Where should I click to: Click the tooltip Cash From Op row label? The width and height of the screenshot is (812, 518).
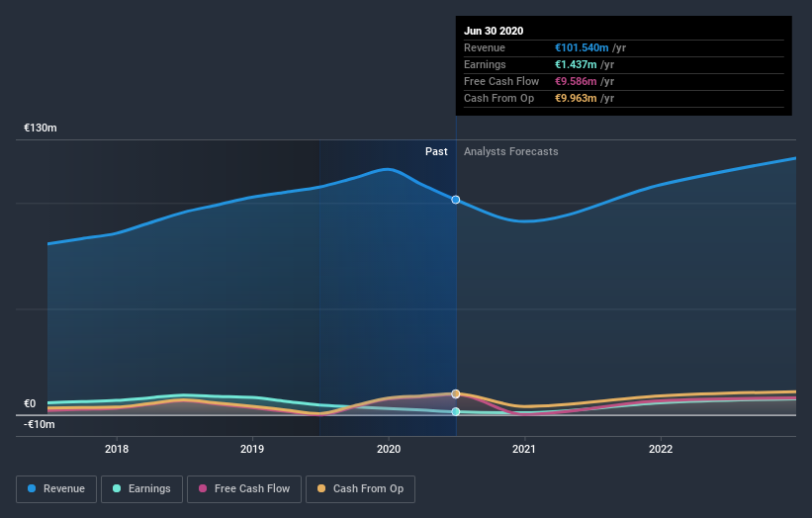(498, 98)
